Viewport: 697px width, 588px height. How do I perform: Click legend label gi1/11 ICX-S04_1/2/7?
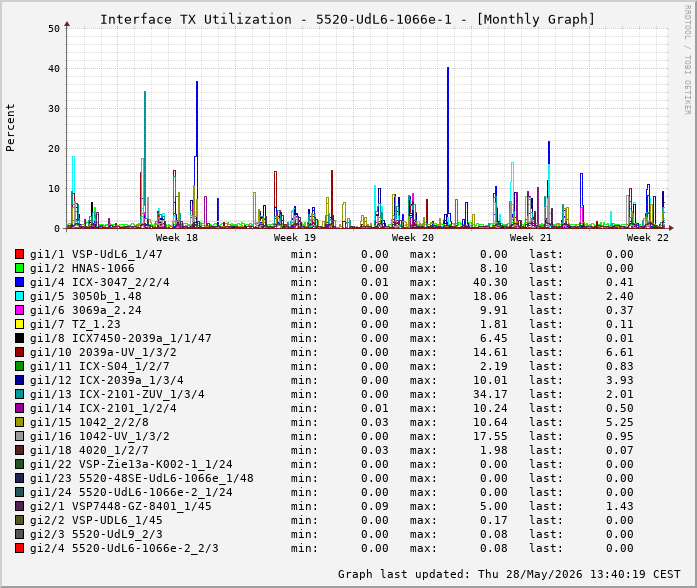tap(100, 366)
